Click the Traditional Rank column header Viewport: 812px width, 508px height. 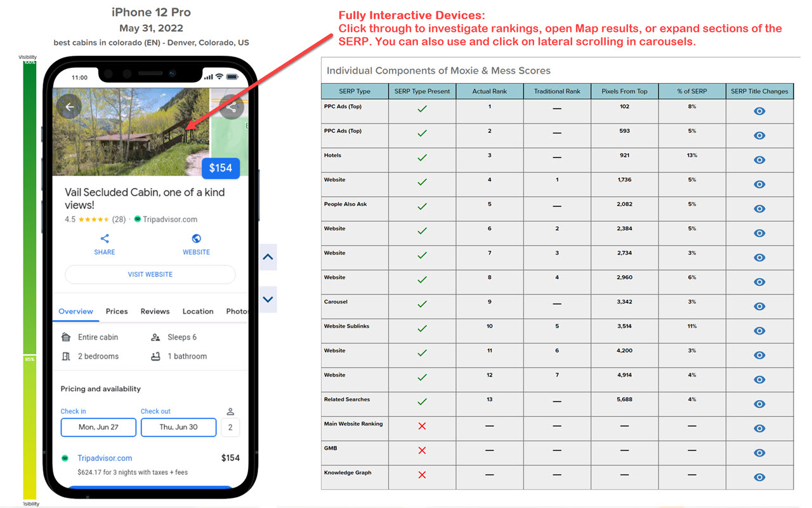(557, 91)
